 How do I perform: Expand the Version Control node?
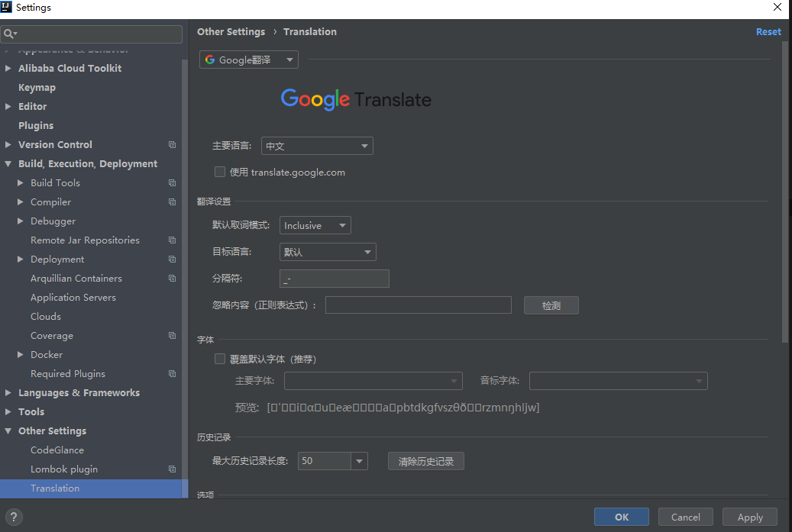pos(8,145)
